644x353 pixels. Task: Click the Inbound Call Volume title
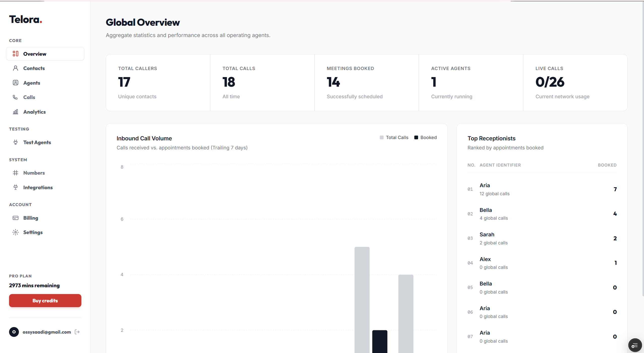click(144, 138)
